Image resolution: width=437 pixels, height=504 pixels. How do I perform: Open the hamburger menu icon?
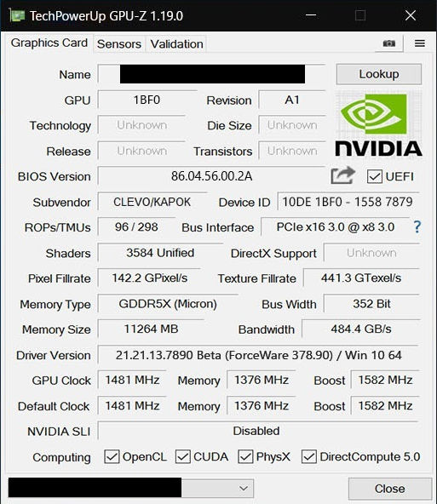click(x=420, y=43)
